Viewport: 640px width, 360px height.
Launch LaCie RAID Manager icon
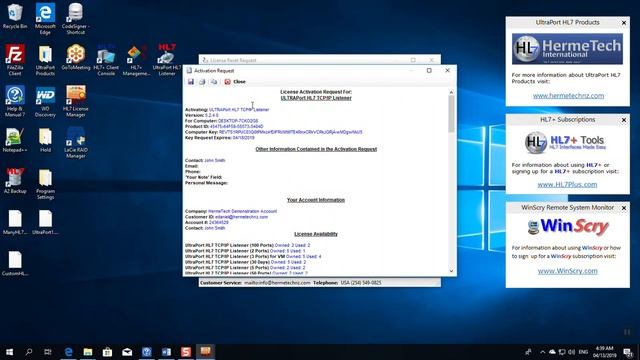[76, 143]
